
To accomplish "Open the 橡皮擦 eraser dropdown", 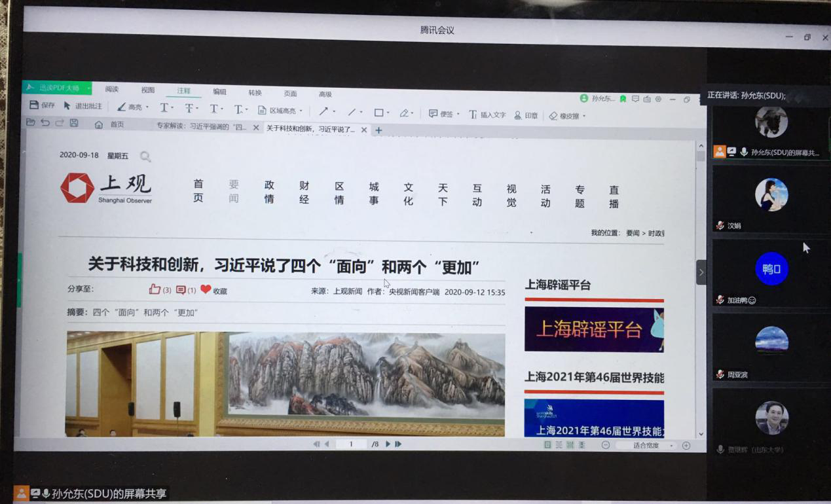I will 583,116.
